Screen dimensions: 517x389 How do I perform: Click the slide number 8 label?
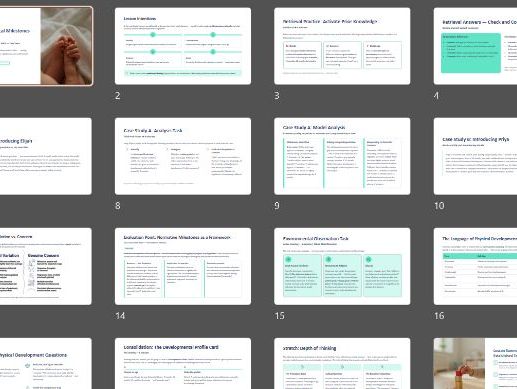(x=118, y=206)
